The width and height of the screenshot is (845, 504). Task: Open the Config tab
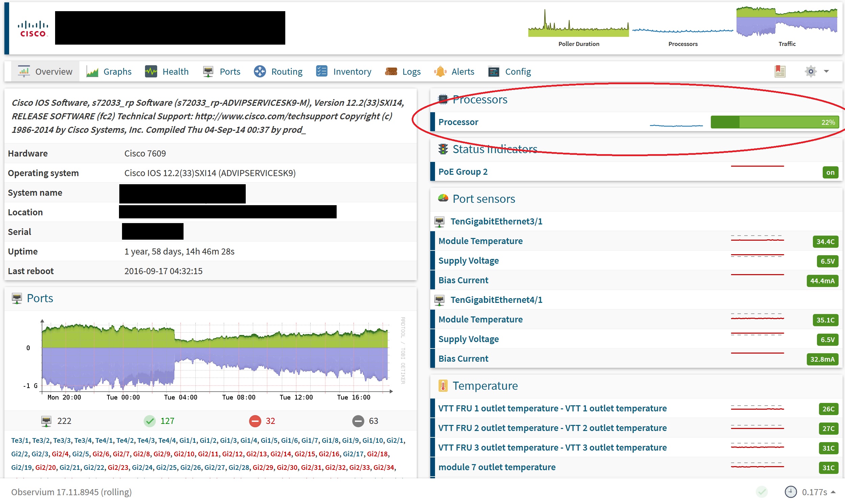click(509, 71)
